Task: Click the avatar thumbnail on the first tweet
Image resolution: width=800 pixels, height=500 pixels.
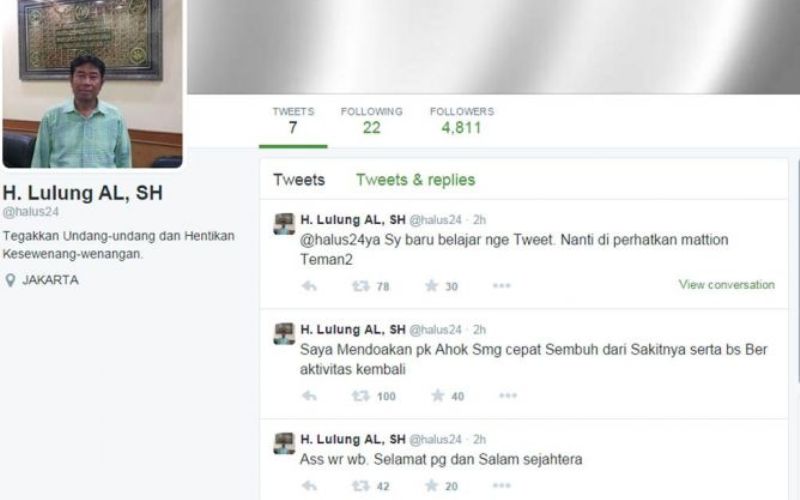Action: pyautogui.click(x=284, y=223)
